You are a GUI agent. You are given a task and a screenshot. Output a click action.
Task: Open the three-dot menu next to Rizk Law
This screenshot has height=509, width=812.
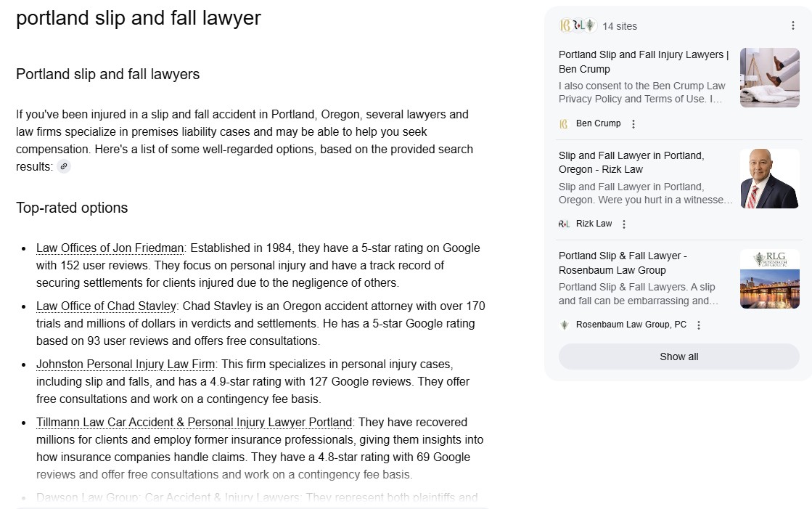coord(624,224)
